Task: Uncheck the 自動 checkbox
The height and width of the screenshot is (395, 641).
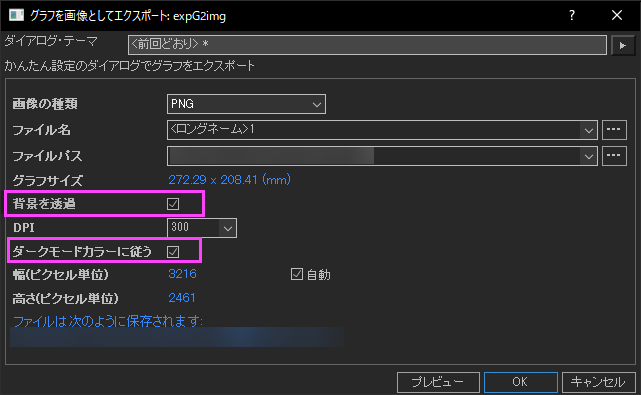Action: 297,274
